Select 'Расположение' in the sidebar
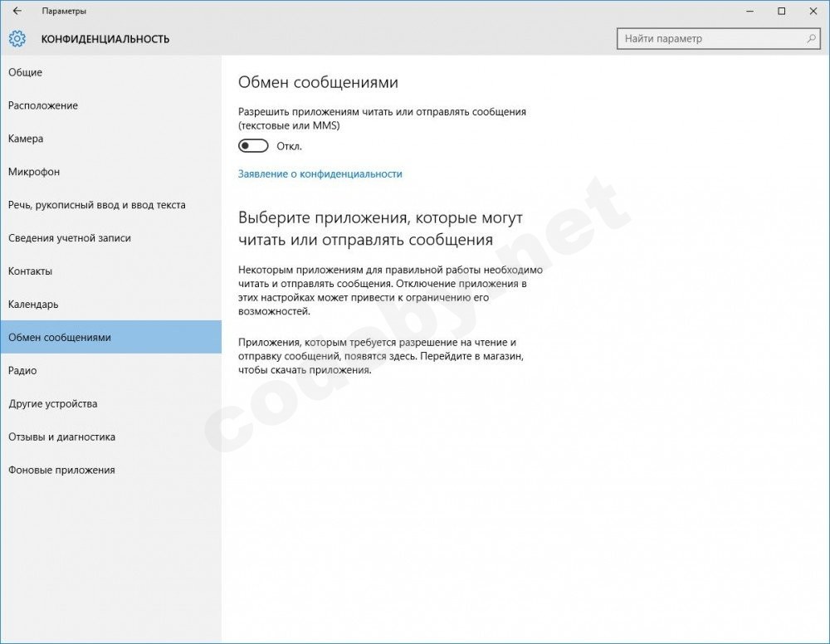The height and width of the screenshot is (644, 830). (110, 105)
